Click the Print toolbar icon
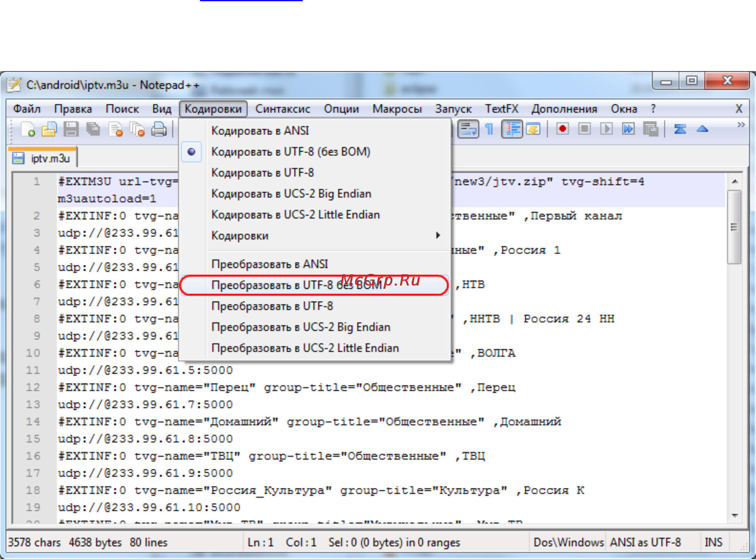 point(159,129)
